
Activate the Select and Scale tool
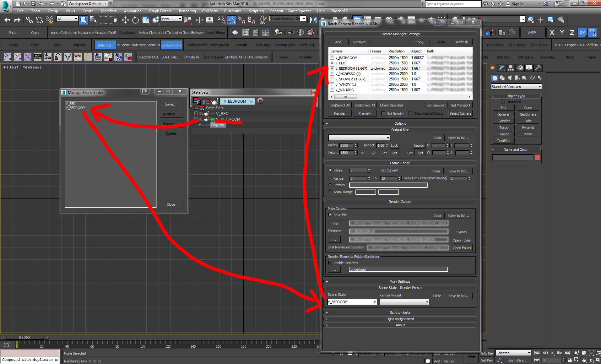[x=146, y=20]
